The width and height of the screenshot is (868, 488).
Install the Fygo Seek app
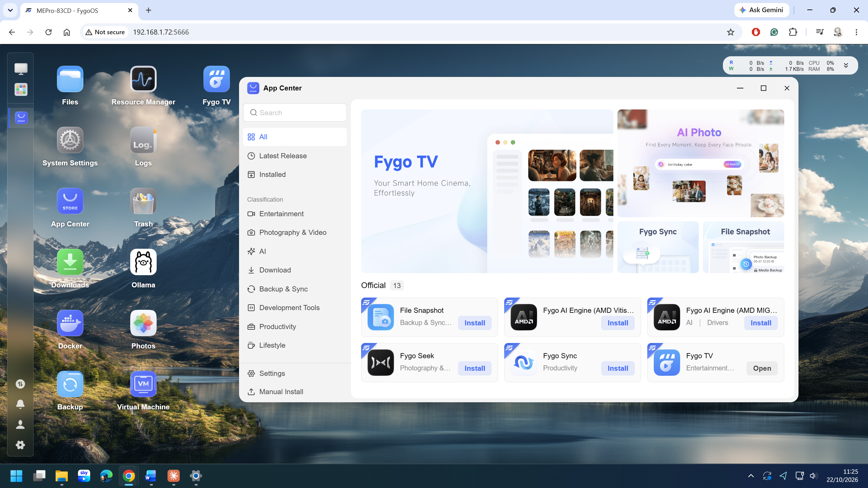pos(475,368)
